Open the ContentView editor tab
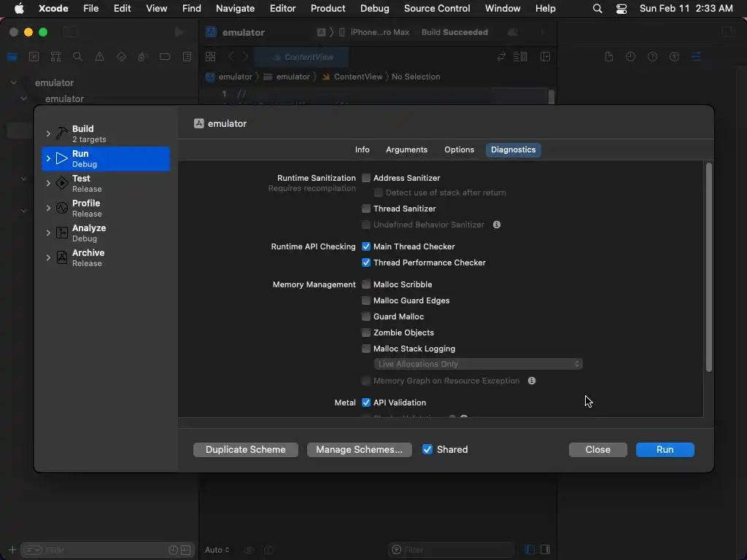Screen dimensions: 747x560 coord(303,57)
